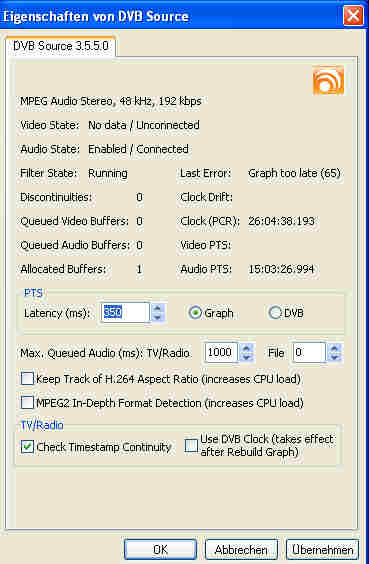
Task: Cancel with the Abbrechen button
Action: (241, 550)
